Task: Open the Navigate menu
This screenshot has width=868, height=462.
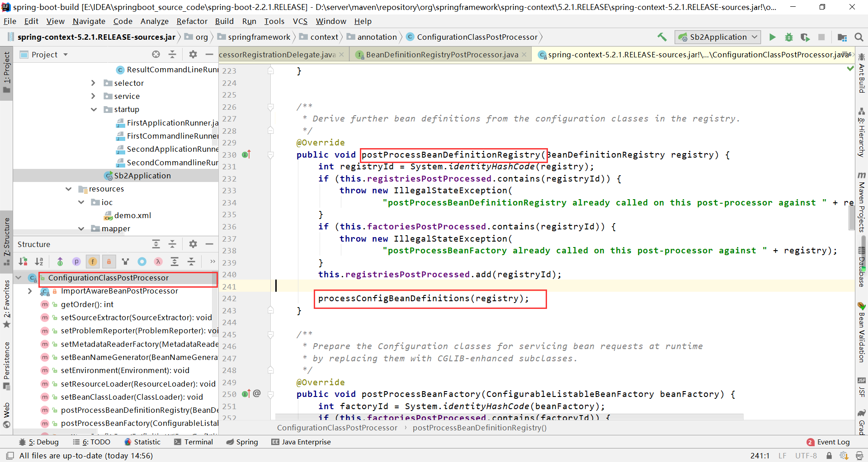Action: click(x=89, y=21)
